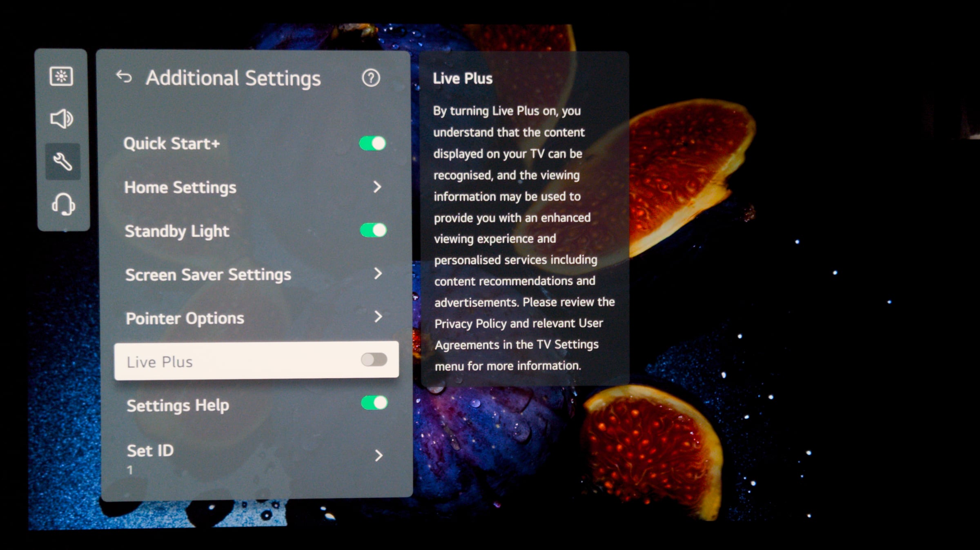This screenshot has width=980, height=550.
Task: Click the Set ID label text
Action: tap(150, 451)
